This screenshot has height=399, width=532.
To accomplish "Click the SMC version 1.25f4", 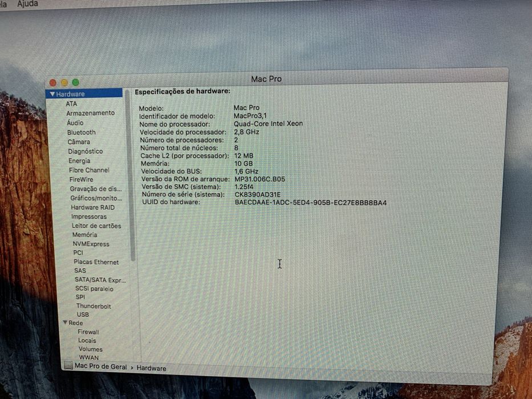I will click(x=243, y=187).
